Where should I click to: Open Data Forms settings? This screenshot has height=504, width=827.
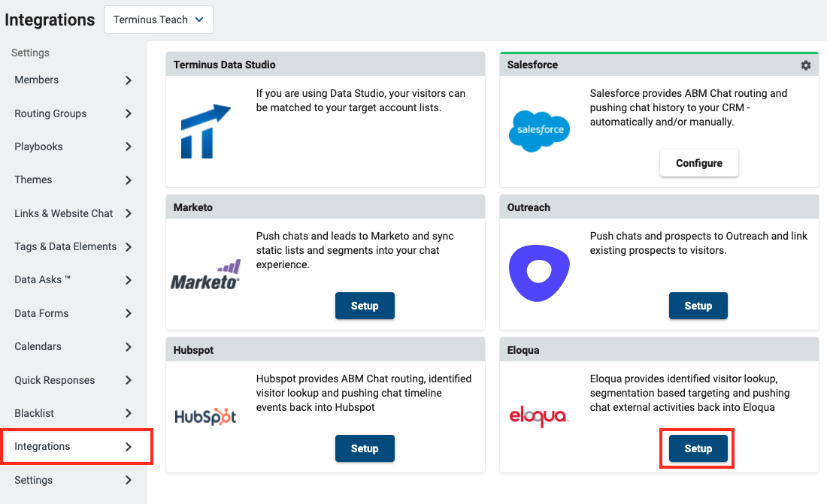point(74,313)
